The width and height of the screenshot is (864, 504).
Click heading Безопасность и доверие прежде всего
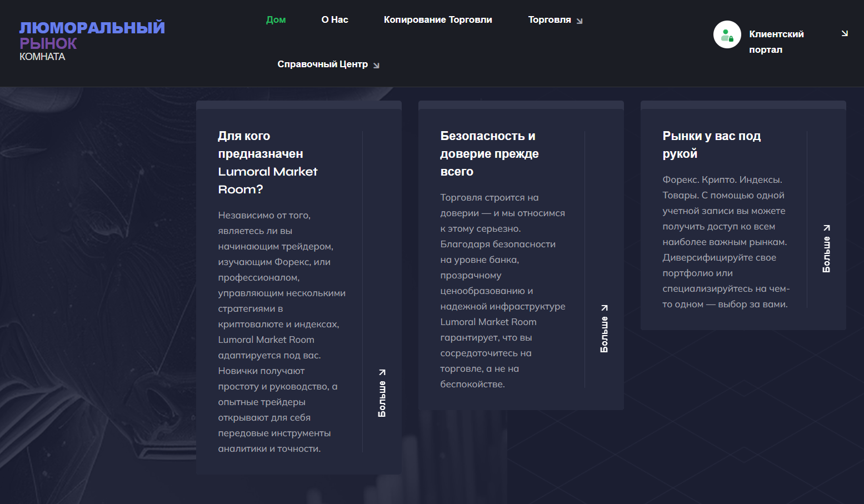[x=489, y=153]
